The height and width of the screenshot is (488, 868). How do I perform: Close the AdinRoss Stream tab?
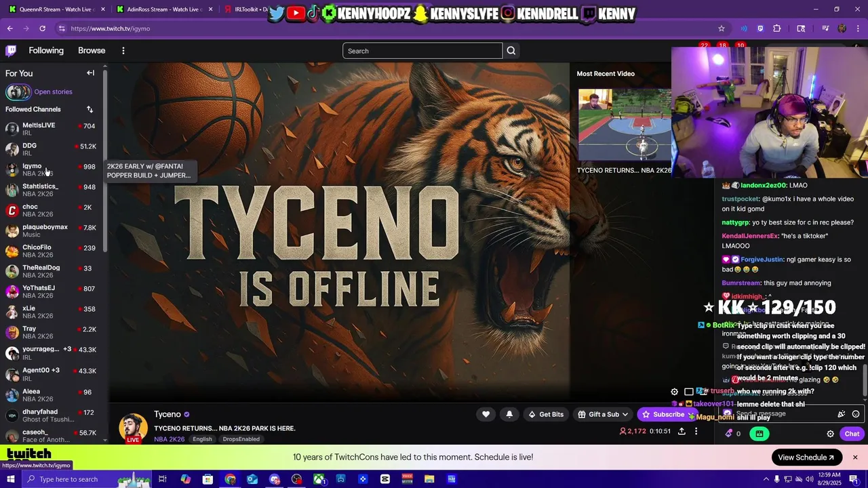point(211,9)
